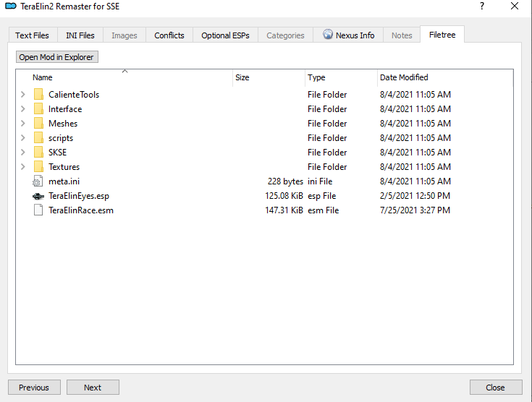Select the scripts row name
The width and height of the screenshot is (532, 402).
61,138
